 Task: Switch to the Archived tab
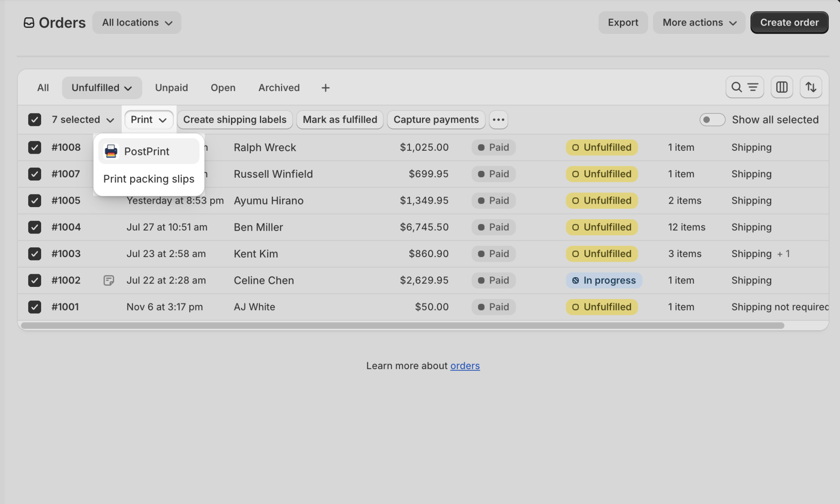pos(278,87)
